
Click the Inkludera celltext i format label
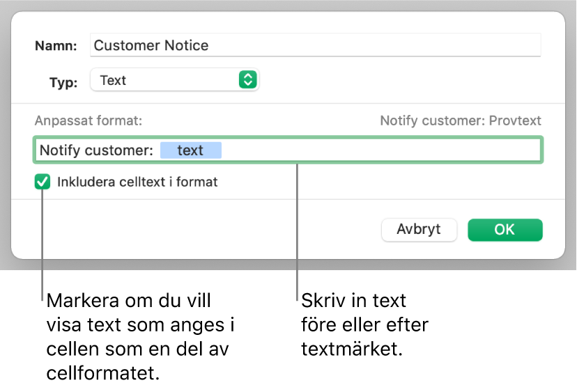pos(137,182)
